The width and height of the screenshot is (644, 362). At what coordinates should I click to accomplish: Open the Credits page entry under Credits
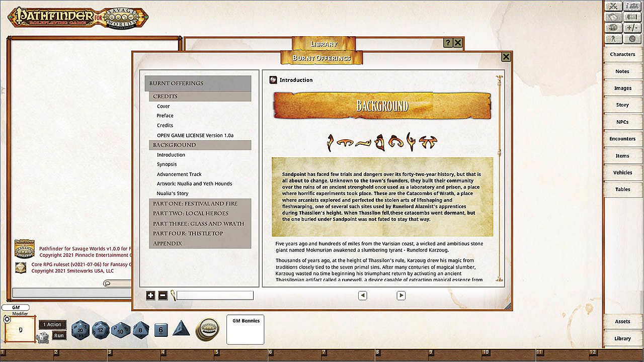point(165,125)
